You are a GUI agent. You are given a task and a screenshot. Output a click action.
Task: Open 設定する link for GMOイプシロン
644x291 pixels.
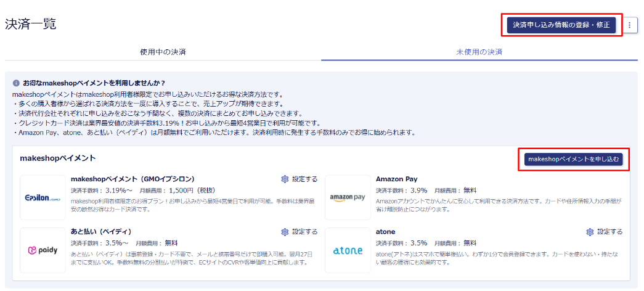coord(305,179)
